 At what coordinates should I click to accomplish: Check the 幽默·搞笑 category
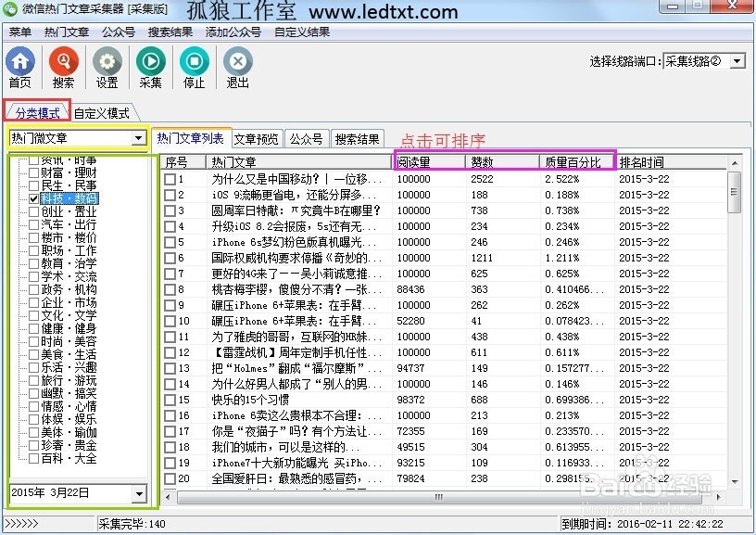pos(33,394)
